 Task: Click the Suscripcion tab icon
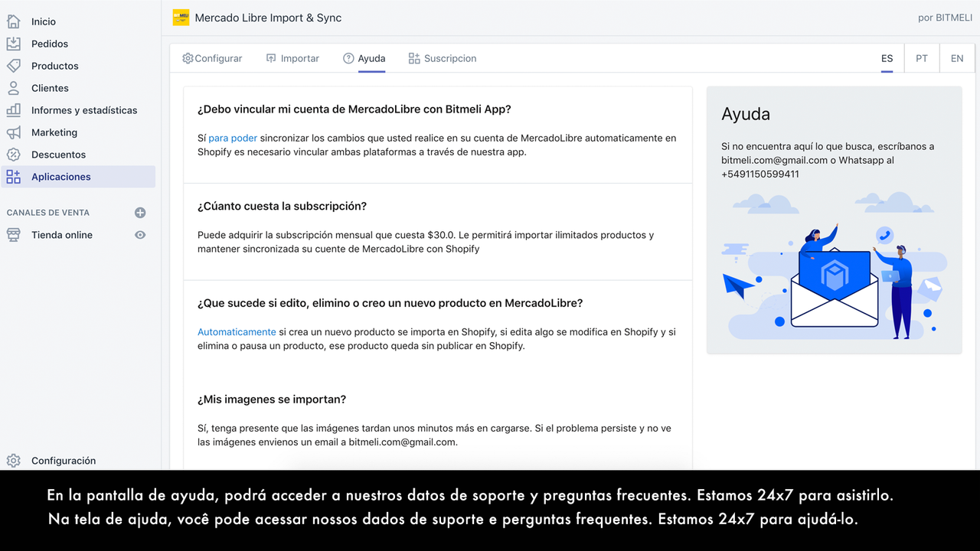tap(414, 58)
